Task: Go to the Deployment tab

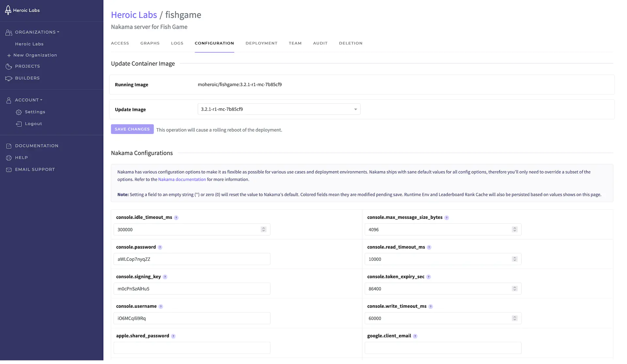Action: pos(261,43)
